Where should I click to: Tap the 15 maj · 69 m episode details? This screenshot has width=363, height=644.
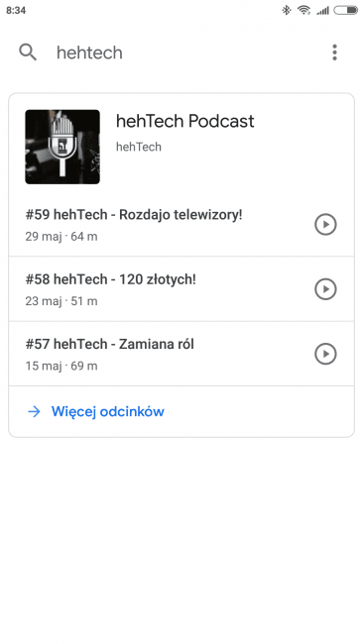[61, 366]
